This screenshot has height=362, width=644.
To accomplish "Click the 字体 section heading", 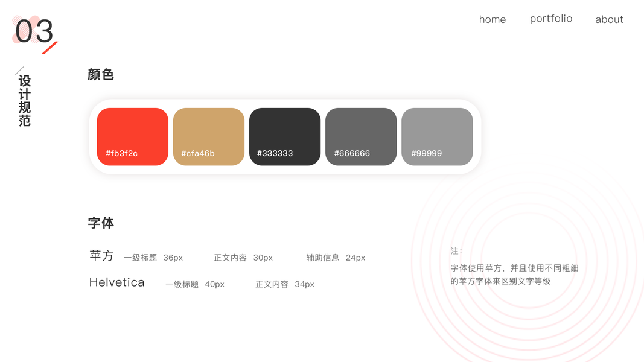I will pos(101,223).
